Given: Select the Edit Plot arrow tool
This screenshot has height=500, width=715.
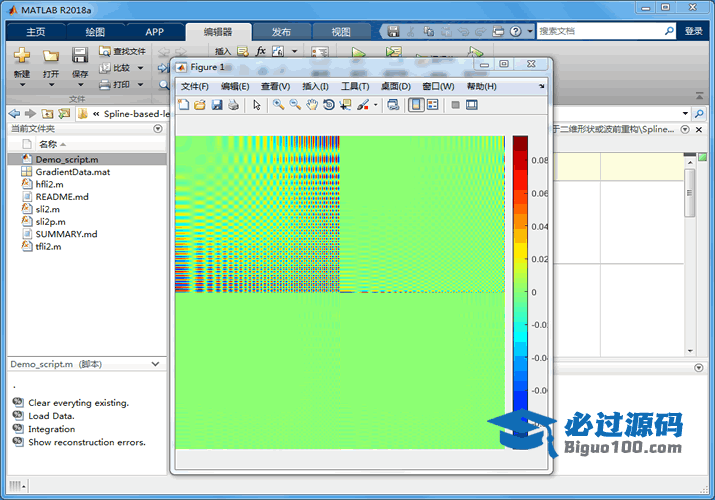Looking at the screenshot, I should [256, 105].
